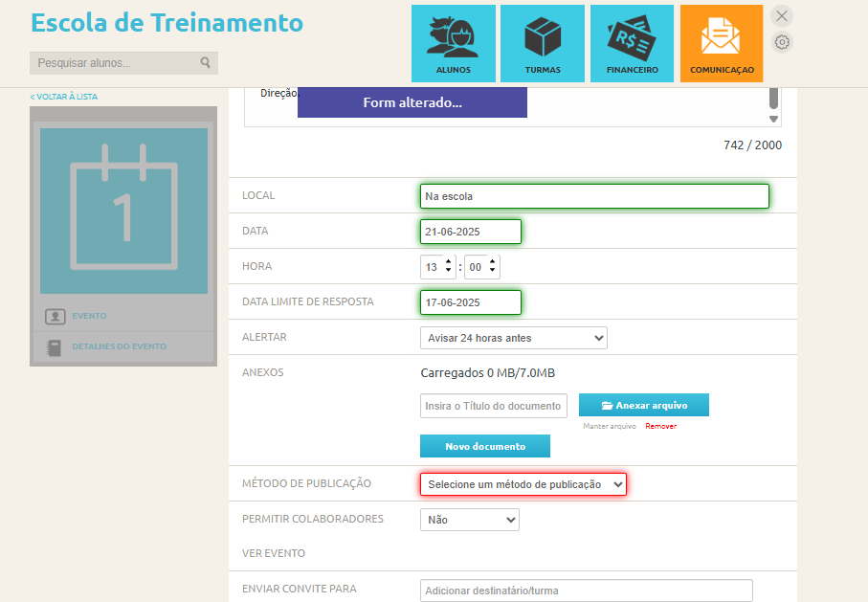Image resolution: width=868 pixels, height=602 pixels.
Task: Open settings gear icon
Action: [782, 42]
